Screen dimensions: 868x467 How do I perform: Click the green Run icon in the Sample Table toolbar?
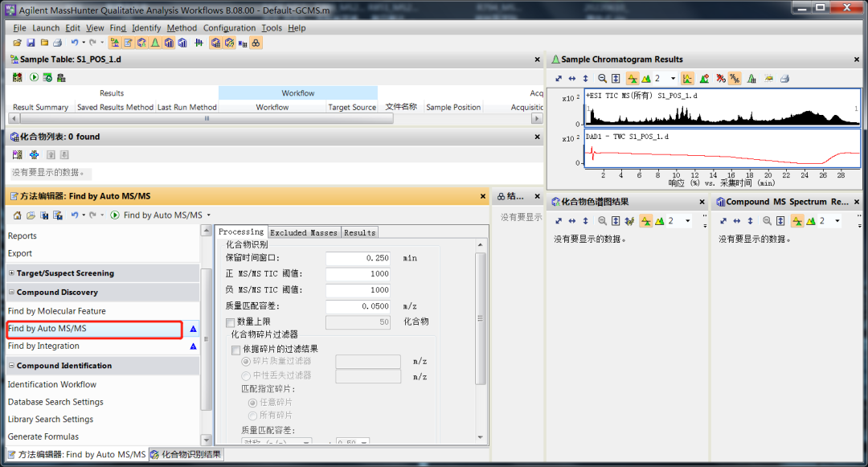pos(34,77)
